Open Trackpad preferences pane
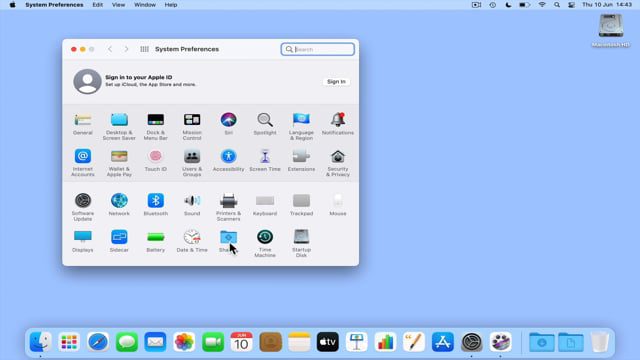Screen dimensions: 640x360 [301, 204]
